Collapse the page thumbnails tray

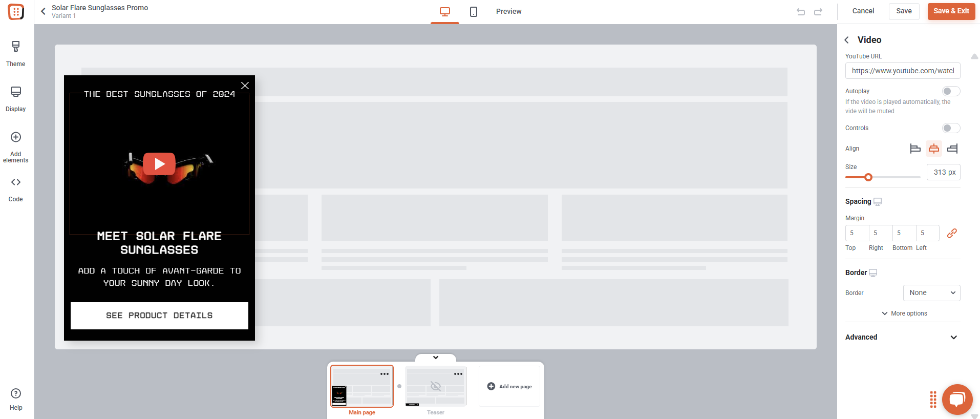[436, 358]
